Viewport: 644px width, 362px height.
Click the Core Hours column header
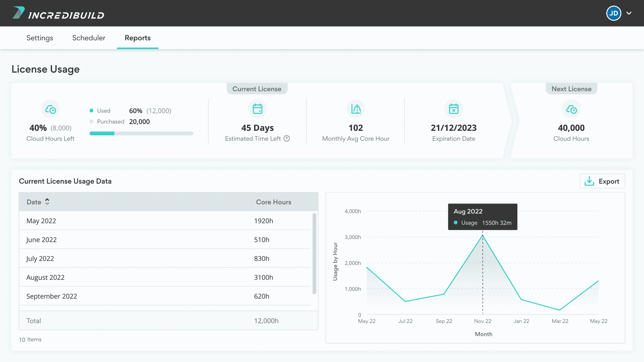point(273,202)
